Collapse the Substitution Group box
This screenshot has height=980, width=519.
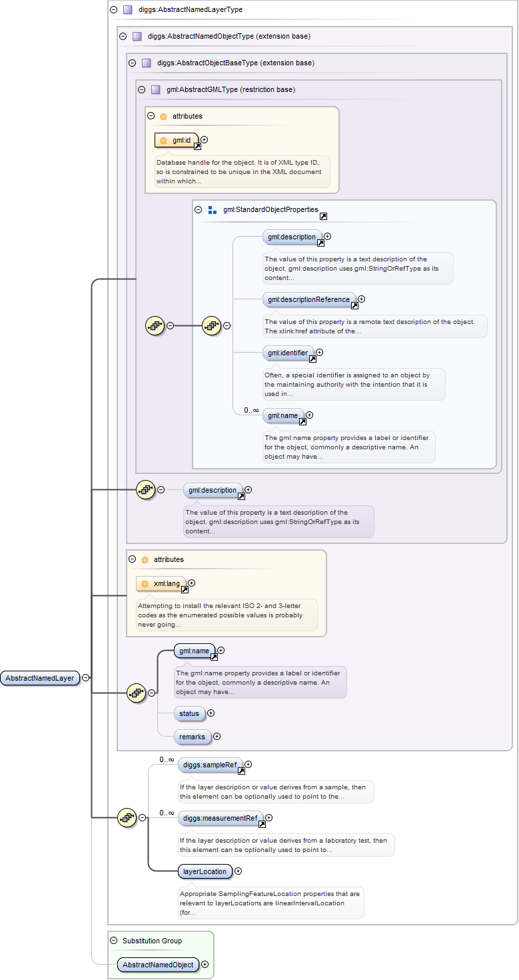(x=113, y=941)
